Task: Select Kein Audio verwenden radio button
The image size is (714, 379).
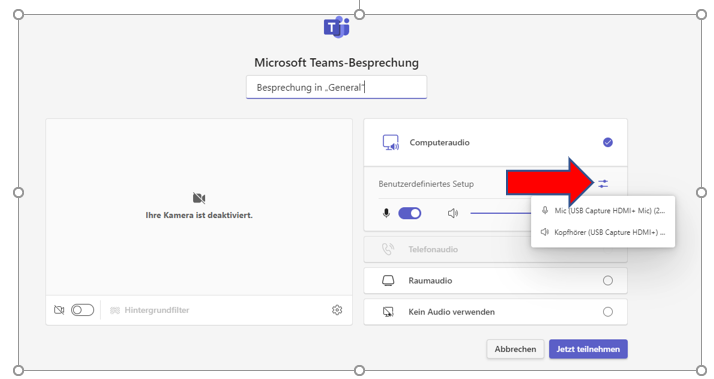Action: (608, 312)
